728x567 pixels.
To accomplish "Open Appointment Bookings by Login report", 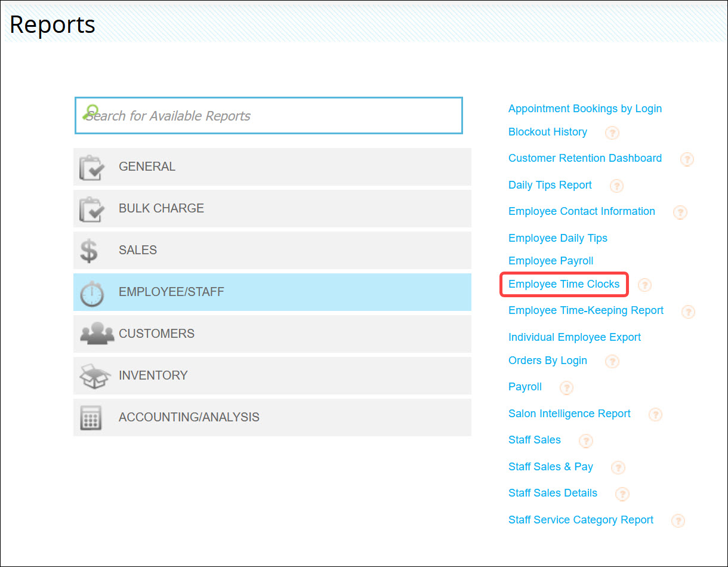I will (585, 109).
